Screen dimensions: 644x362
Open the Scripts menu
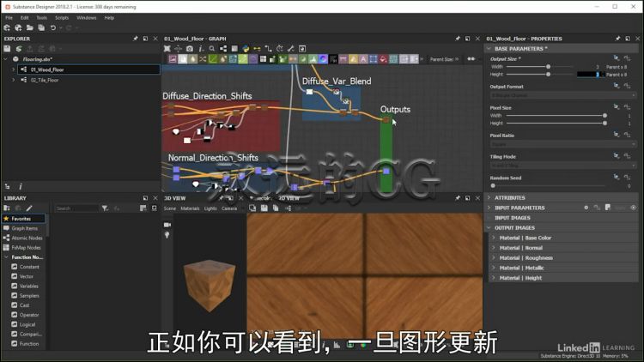[x=62, y=18]
